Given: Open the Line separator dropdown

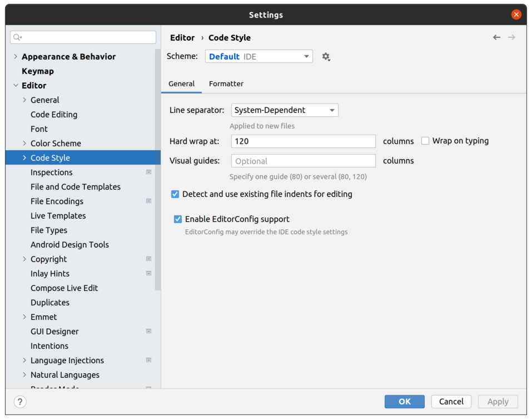Looking at the screenshot, I should tap(284, 110).
